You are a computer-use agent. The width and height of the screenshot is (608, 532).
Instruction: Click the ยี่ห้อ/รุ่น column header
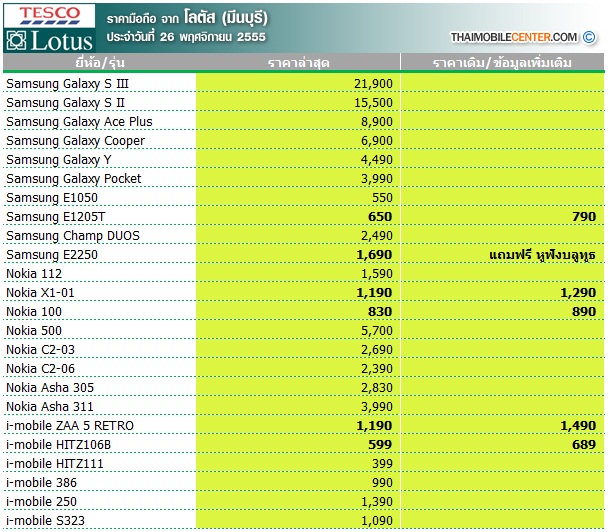[x=100, y=62]
